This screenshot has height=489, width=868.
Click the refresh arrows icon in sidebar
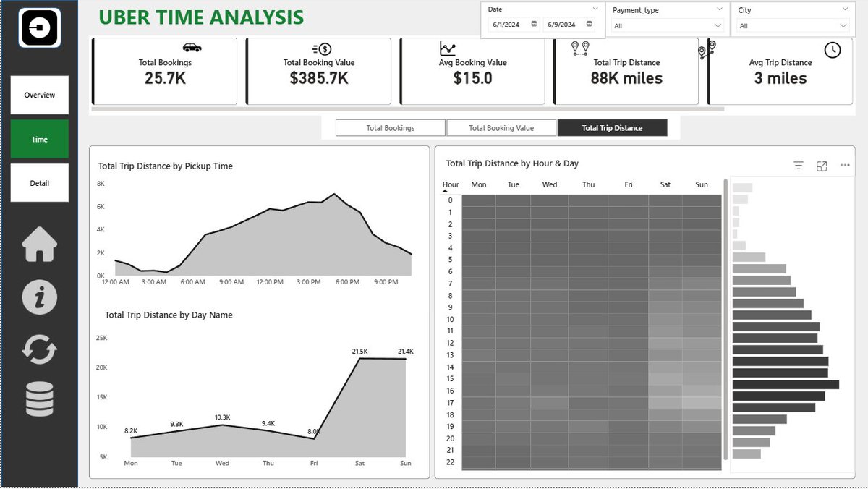pos(40,349)
